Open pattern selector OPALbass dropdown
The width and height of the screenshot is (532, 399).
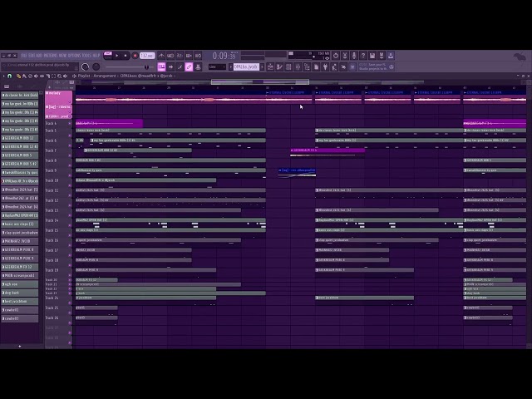pyautogui.click(x=246, y=66)
